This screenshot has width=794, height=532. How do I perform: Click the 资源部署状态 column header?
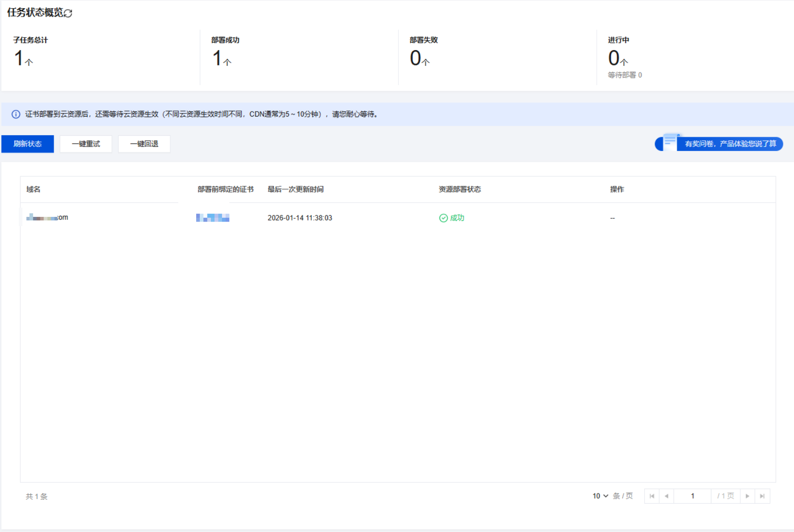click(x=459, y=189)
